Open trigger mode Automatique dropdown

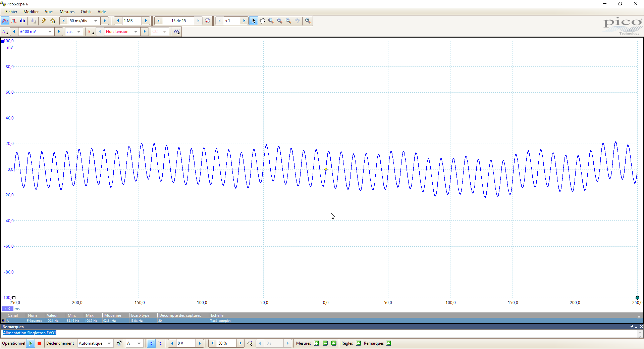pyautogui.click(x=109, y=343)
